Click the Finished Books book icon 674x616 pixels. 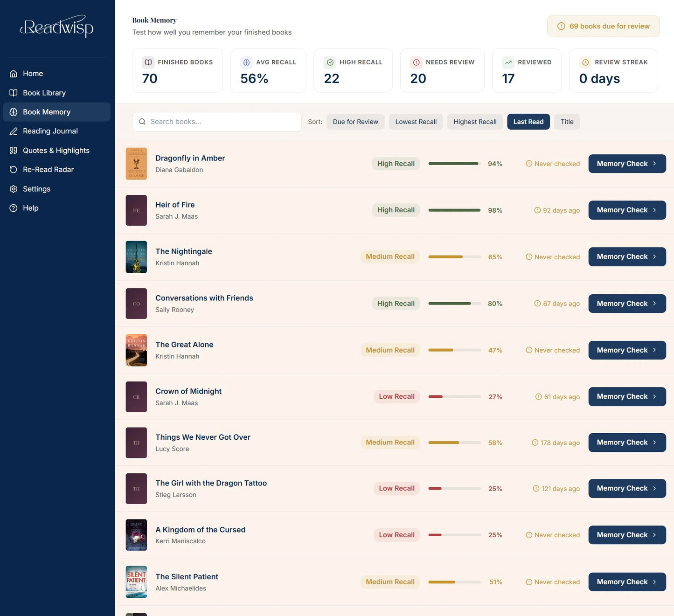pyautogui.click(x=148, y=62)
